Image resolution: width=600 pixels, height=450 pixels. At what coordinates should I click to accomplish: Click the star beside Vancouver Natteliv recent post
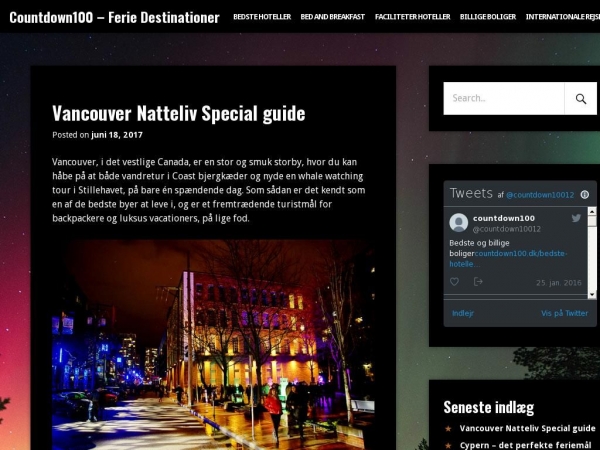point(448,429)
